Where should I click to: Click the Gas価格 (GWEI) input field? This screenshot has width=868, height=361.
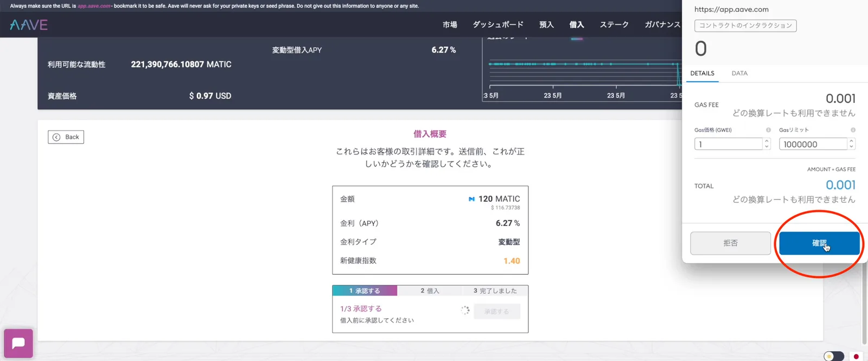(729, 144)
